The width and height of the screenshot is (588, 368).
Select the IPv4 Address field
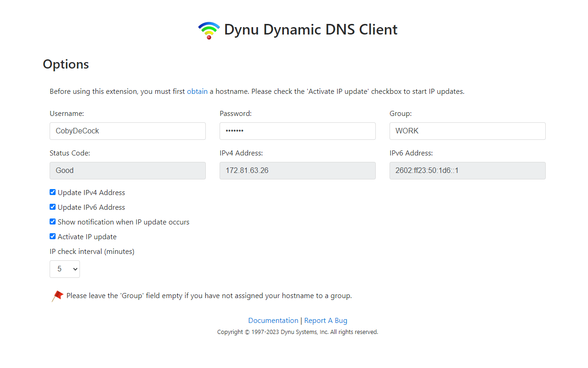(297, 170)
